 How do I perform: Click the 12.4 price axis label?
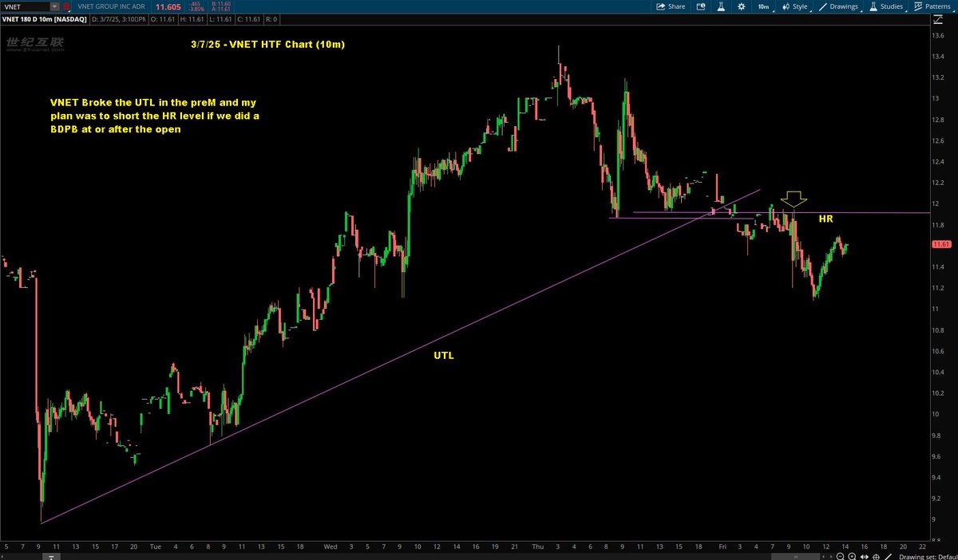pos(939,162)
